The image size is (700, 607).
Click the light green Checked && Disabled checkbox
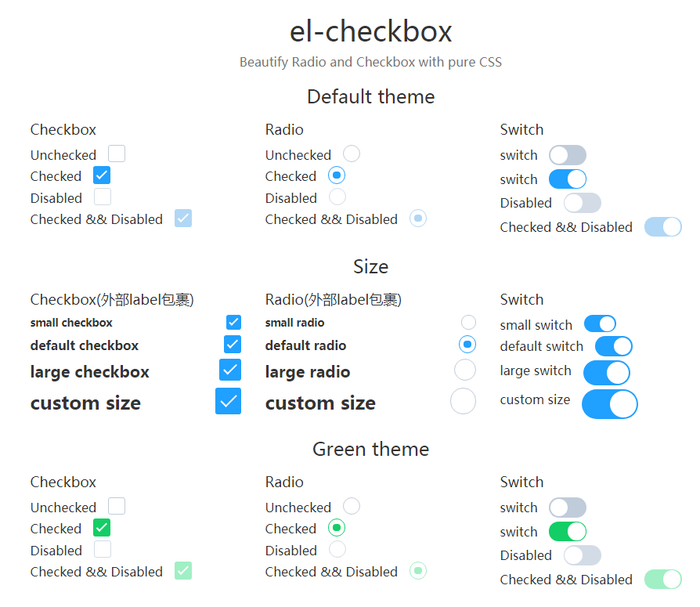183,571
